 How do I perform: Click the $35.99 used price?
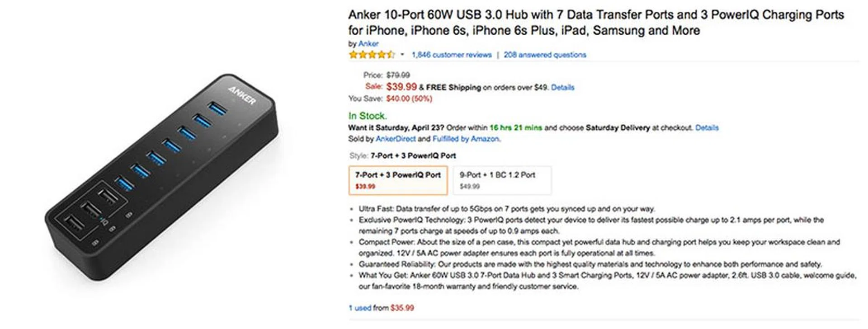coord(402,308)
